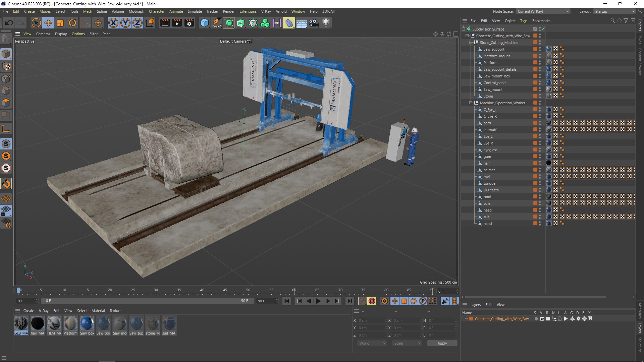
Task: Open viewport Cameras menu
Action: pos(43,34)
